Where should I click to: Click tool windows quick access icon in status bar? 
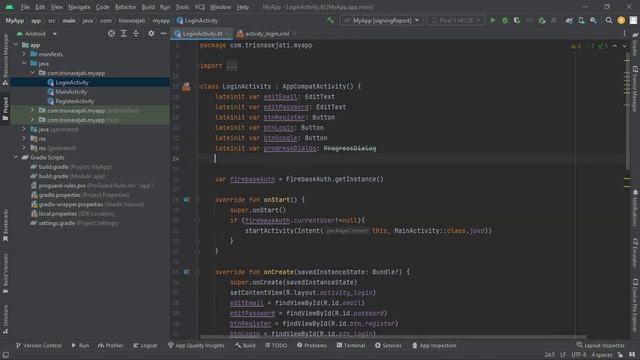point(5,355)
